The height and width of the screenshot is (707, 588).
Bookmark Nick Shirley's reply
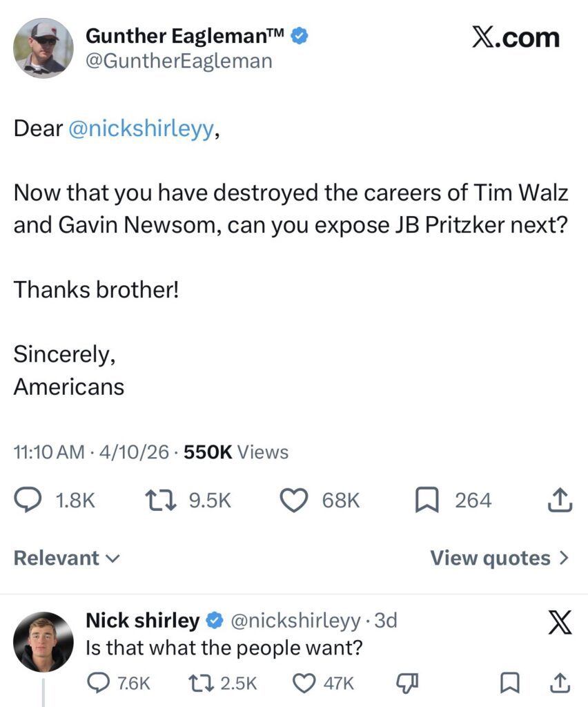pyautogui.click(x=509, y=683)
